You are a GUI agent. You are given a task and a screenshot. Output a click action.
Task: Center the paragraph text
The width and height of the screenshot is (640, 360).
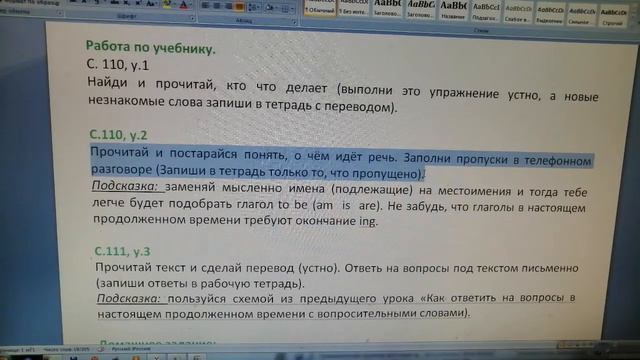coord(217,6)
